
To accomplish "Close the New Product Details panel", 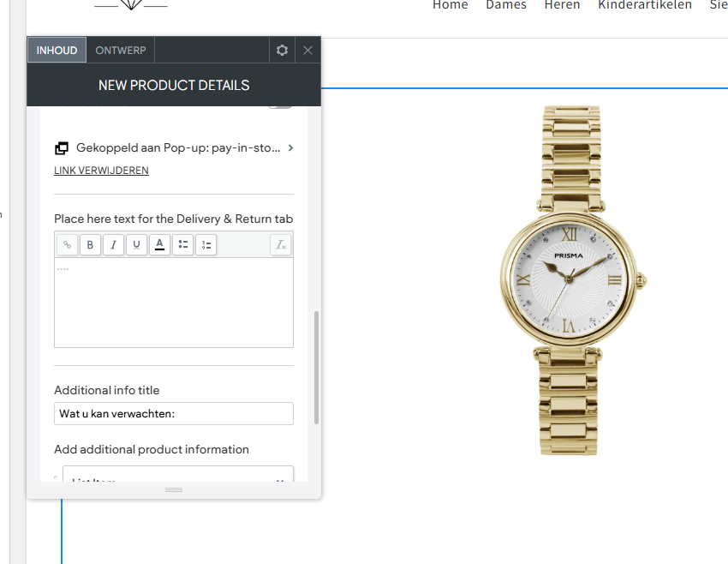I will click(307, 51).
